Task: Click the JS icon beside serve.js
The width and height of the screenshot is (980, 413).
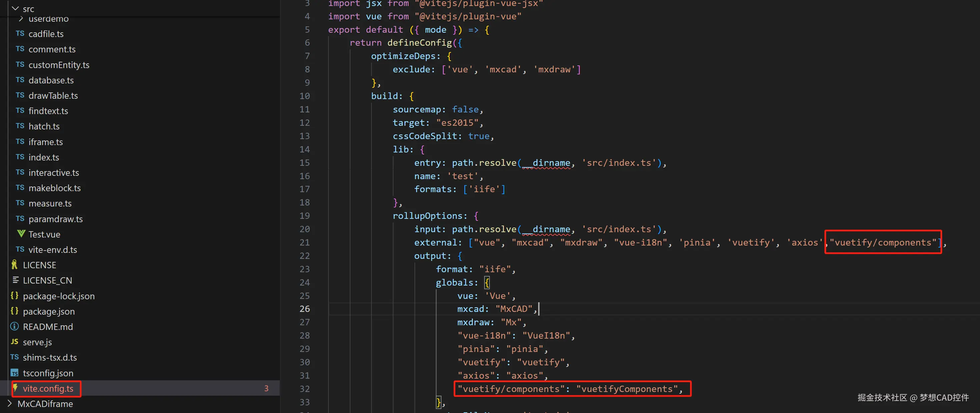Action: 14,341
